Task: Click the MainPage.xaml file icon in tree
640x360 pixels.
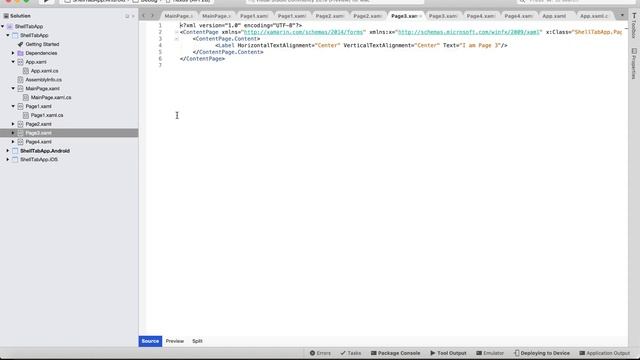Action: pos(20,89)
